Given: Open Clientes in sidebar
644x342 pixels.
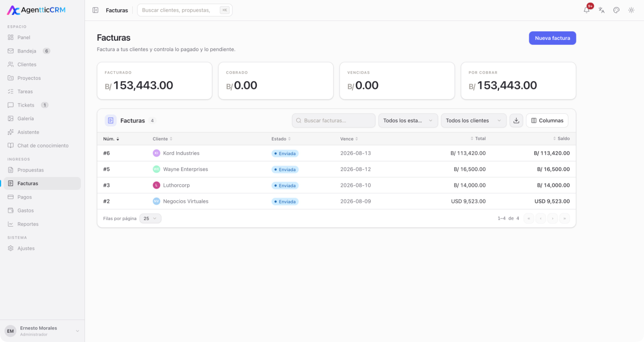Looking at the screenshot, I should (x=42, y=64).
